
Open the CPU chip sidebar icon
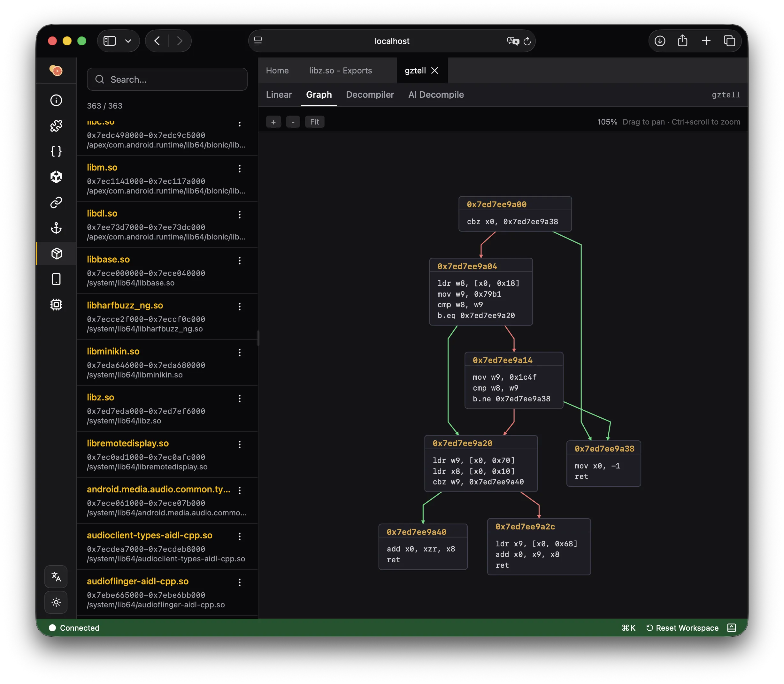point(56,305)
